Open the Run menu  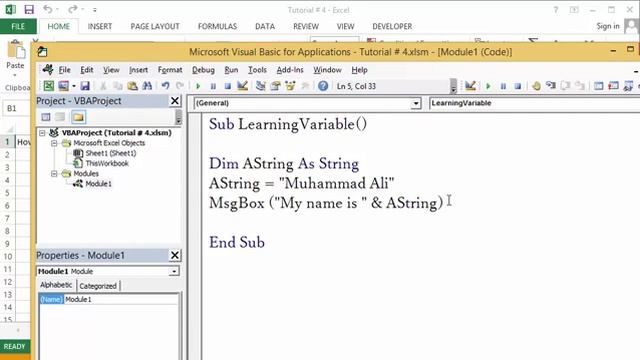pos(231,70)
